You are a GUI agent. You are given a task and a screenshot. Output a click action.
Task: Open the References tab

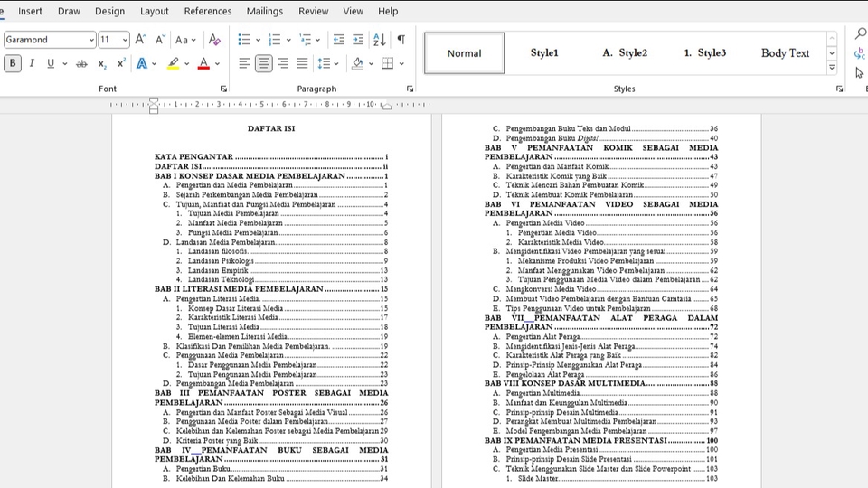[x=208, y=11]
